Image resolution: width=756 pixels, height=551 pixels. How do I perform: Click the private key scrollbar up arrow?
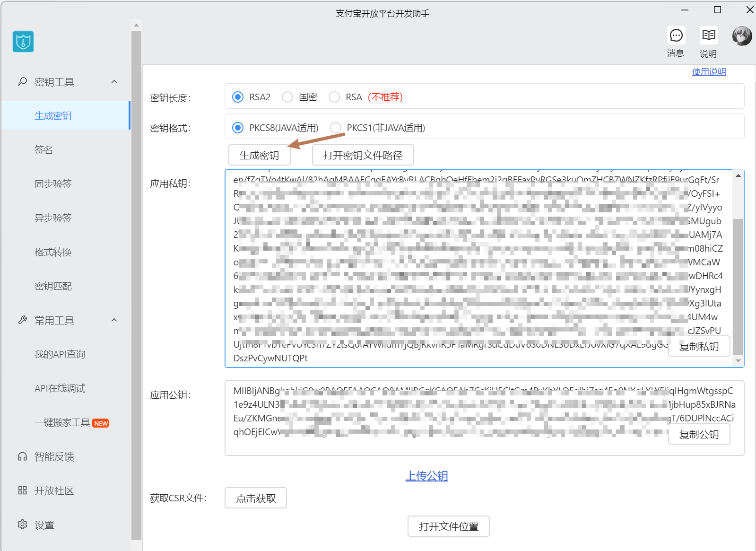(x=738, y=176)
